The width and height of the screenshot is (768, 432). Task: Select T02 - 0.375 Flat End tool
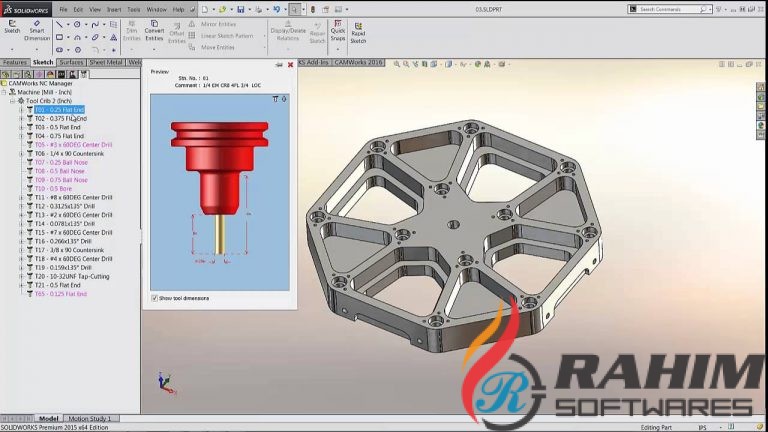(61, 119)
